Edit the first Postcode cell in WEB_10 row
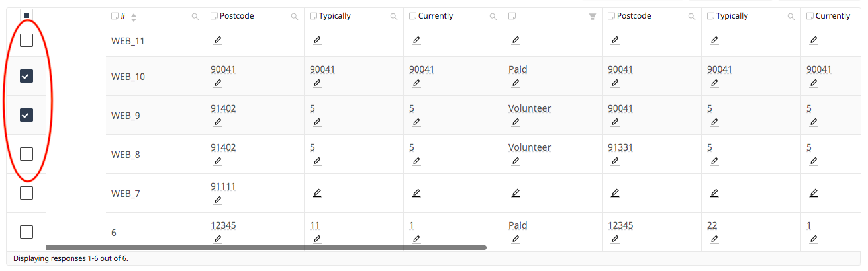Viewport: 868px width, 271px height. point(218,83)
